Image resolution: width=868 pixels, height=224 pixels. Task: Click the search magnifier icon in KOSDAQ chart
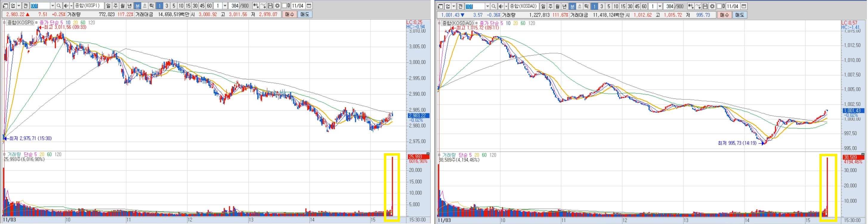[494, 6]
